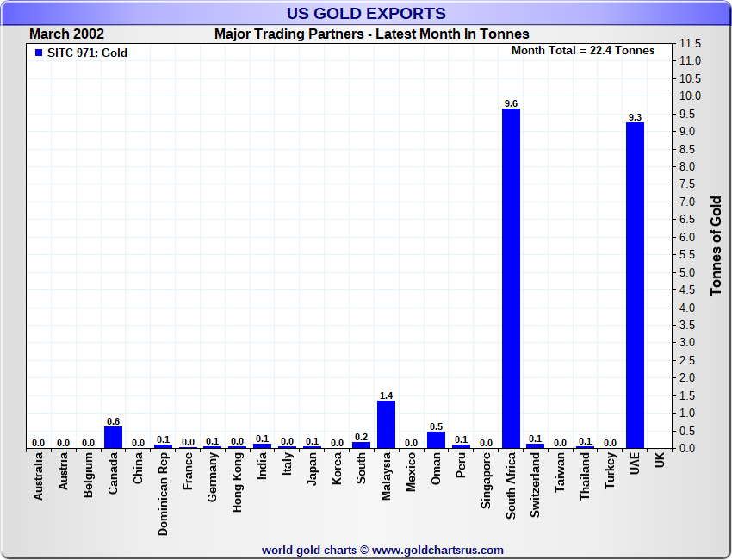
Task: Click the 'world gold charts ©' footer text
Action: point(315,550)
